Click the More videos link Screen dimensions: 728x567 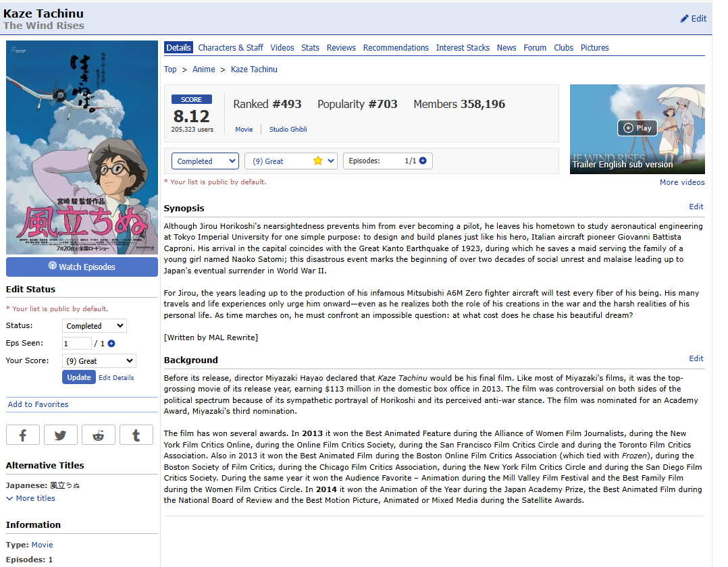coord(682,182)
